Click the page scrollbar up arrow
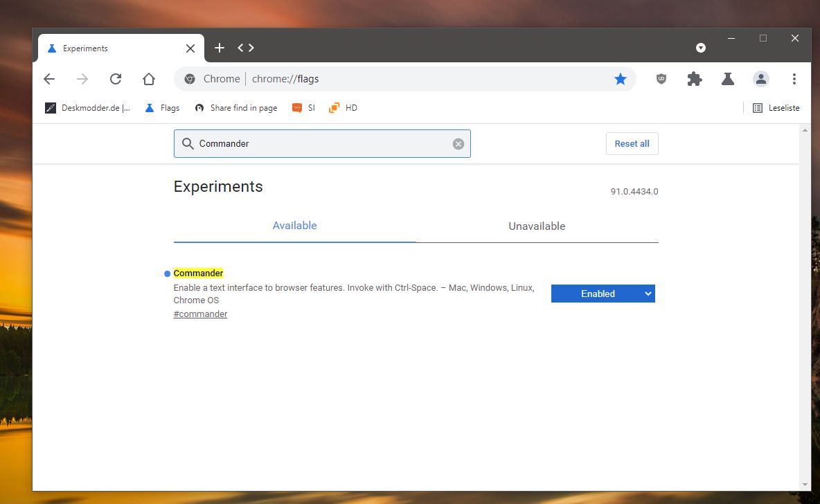This screenshot has height=504, width=820. pyautogui.click(x=805, y=130)
